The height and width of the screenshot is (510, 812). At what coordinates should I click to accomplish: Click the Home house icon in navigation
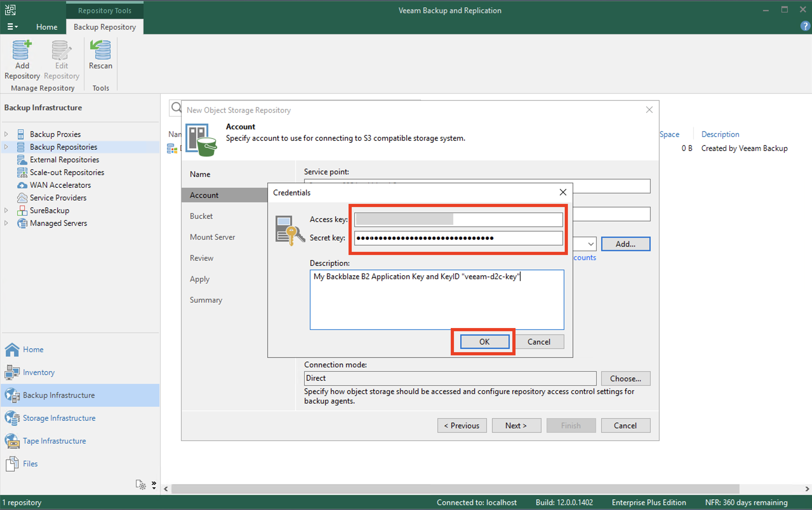(12, 349)
